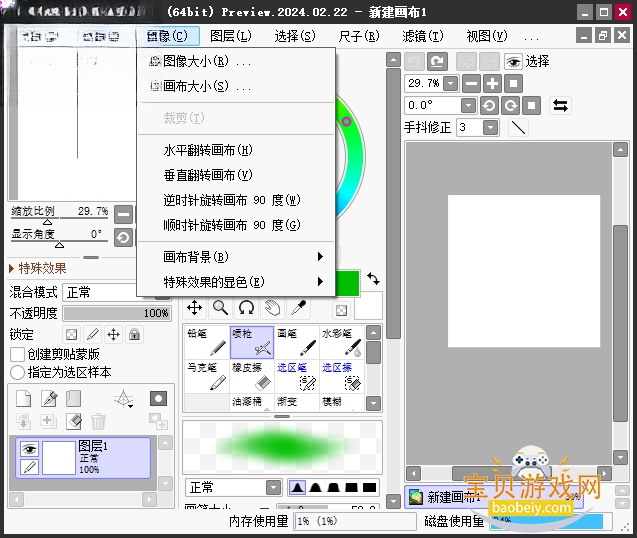This screenshot has width=637, height=538.
Task: Toggle straight line drawing mode
Action: (518, 128)
